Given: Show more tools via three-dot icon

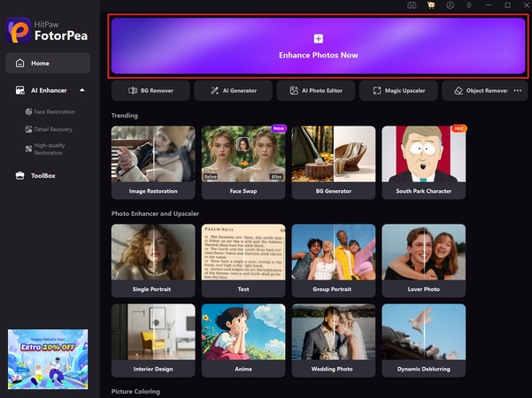Looking at the screenshot, I should 518,90.
